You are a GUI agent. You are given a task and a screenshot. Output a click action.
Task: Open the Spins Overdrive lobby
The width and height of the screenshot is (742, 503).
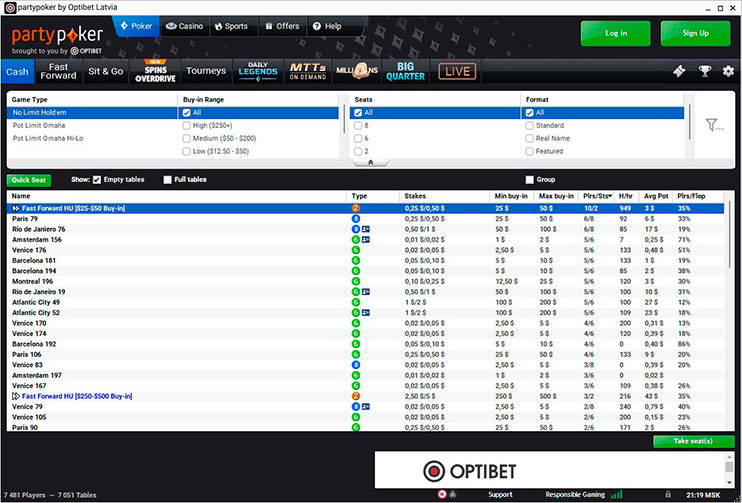(155, 71)
